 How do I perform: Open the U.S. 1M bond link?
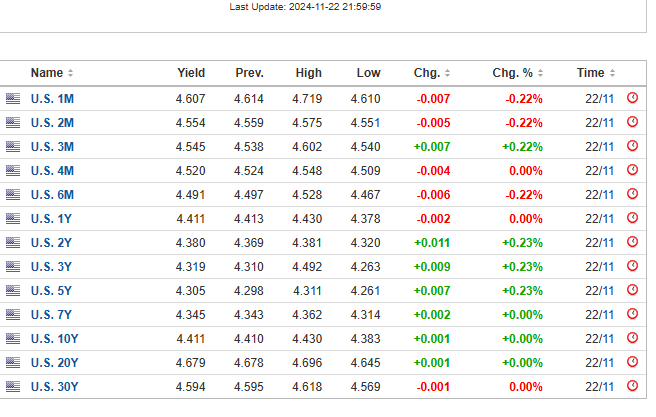pos(52,99)
